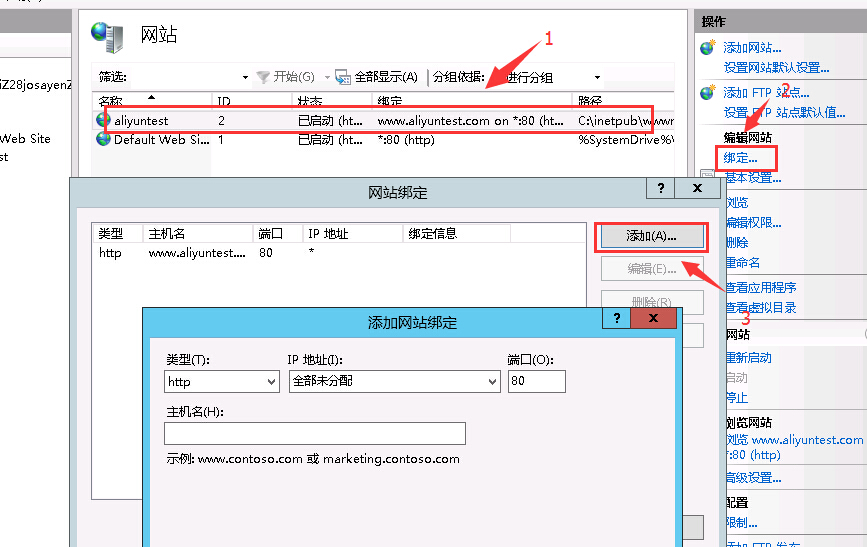Sort by the 名称 column header
The image size is (867, 547).
tap(150, 101)
